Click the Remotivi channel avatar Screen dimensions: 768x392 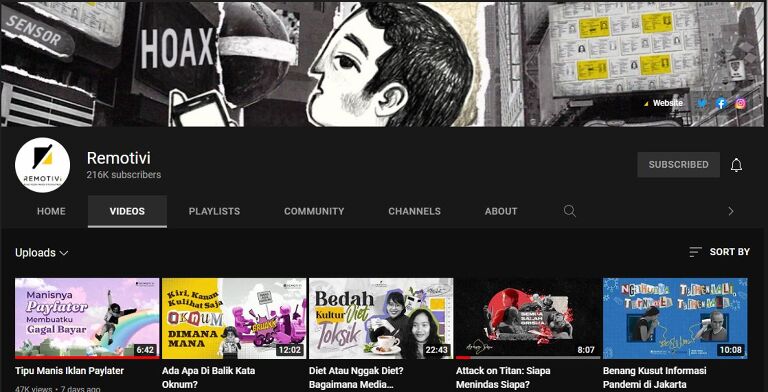tap(43, 165)
